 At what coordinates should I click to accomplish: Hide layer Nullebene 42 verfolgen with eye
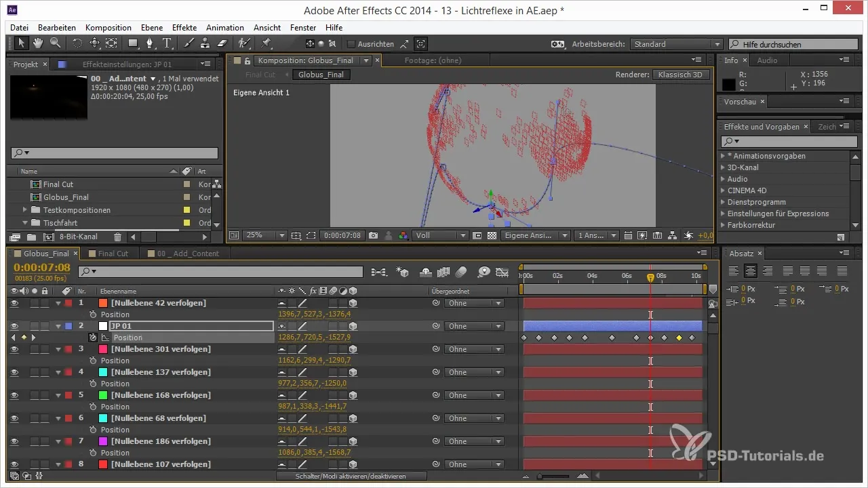click(14, 303)
